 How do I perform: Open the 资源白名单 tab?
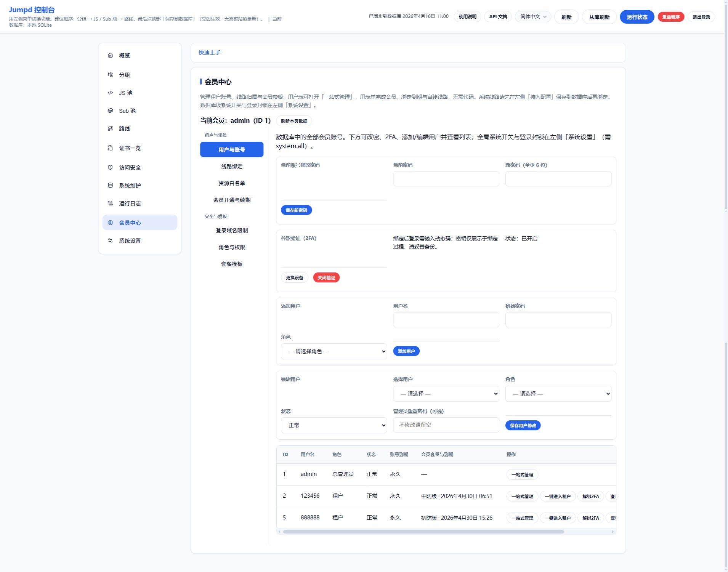(232, 183)
